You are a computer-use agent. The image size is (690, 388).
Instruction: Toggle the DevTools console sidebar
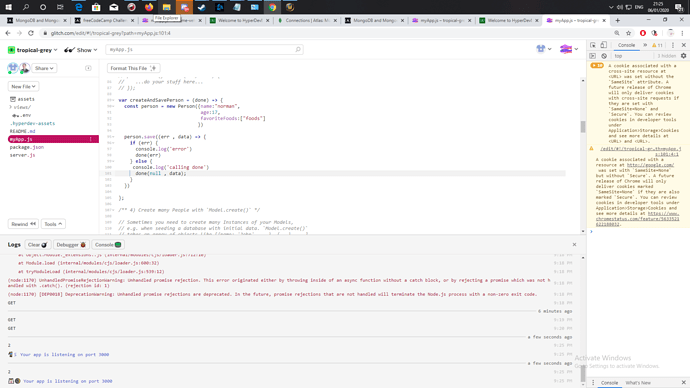(593, 56)
